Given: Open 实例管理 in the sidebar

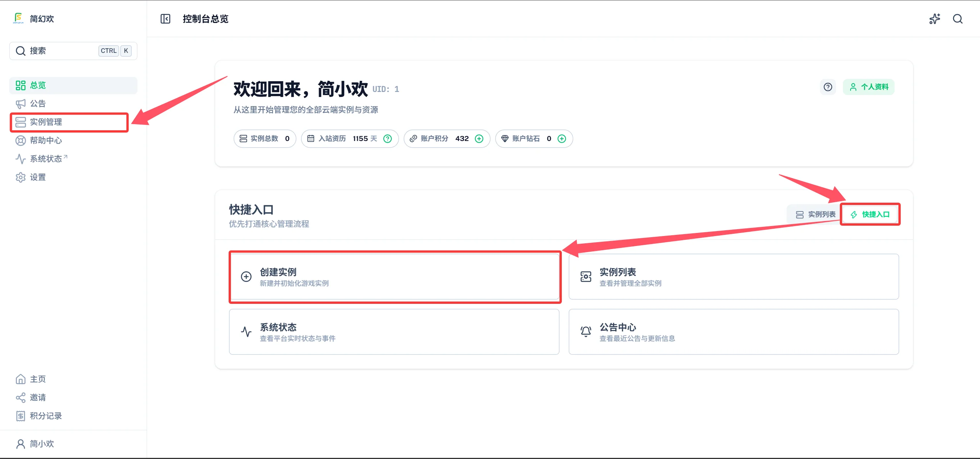Looking at the screenshot, I should (x=73, y=122).
